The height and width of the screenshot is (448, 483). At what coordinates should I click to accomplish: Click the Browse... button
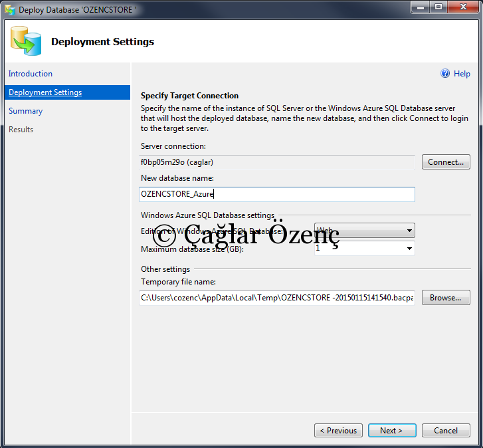pyautogui.click(x=446, y=298)
